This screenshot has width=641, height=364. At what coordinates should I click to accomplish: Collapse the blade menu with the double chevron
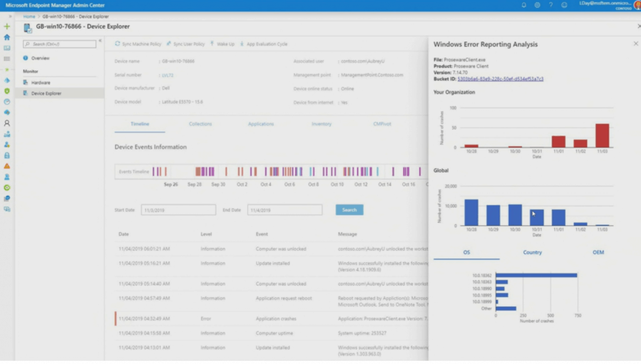[x=100, y=41]
